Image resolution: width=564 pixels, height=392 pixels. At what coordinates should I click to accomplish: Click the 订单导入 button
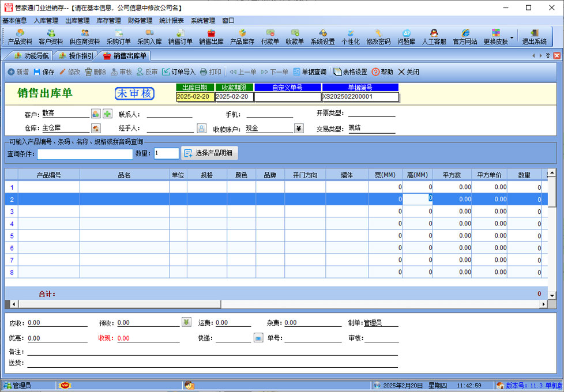pyautogui.click(x=179, y=72)
